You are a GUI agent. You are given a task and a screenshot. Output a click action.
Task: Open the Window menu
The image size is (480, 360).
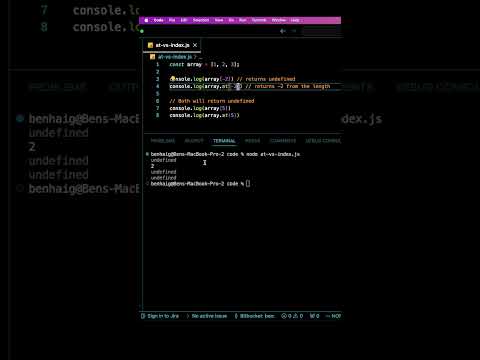[x=279, y=20]
